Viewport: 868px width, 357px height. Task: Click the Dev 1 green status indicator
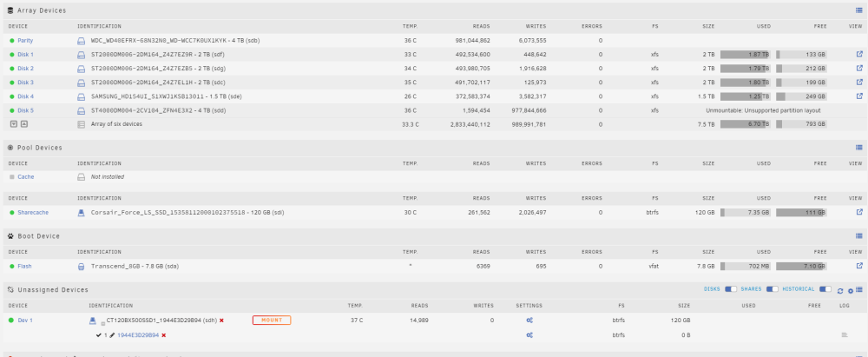coord(11,321)
